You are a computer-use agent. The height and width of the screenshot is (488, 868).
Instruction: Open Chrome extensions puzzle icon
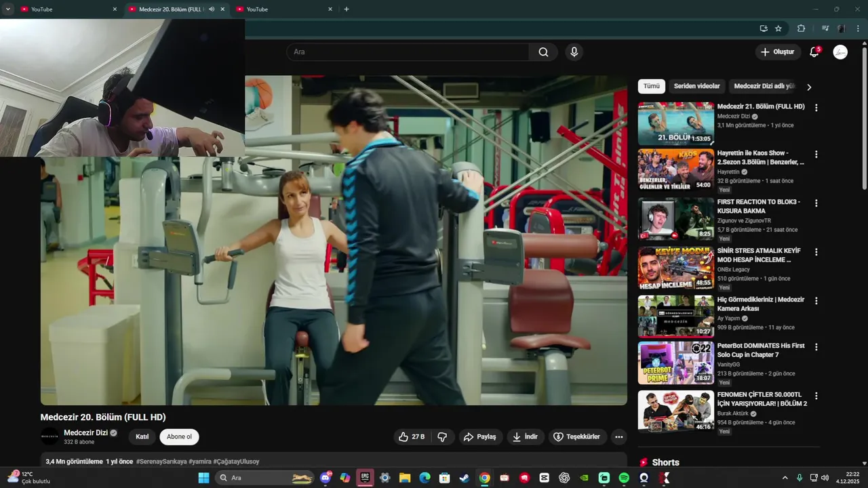coord(801,28)
